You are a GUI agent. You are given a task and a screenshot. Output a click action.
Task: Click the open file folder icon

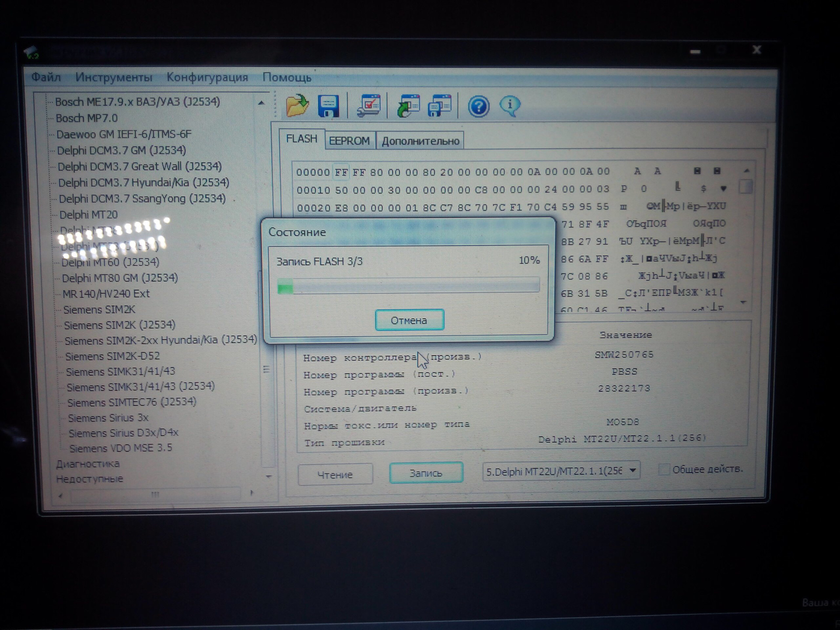[x=297, y=106]
